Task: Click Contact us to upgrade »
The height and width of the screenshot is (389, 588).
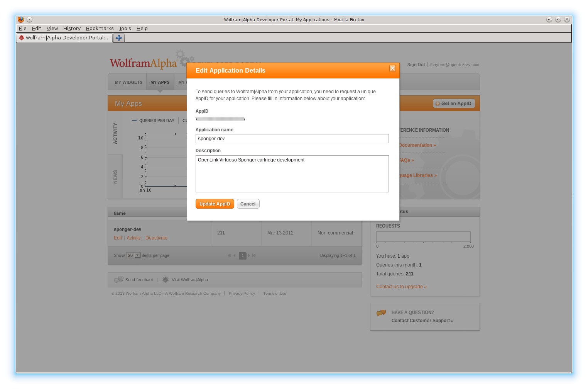Action: pos(401,287)
